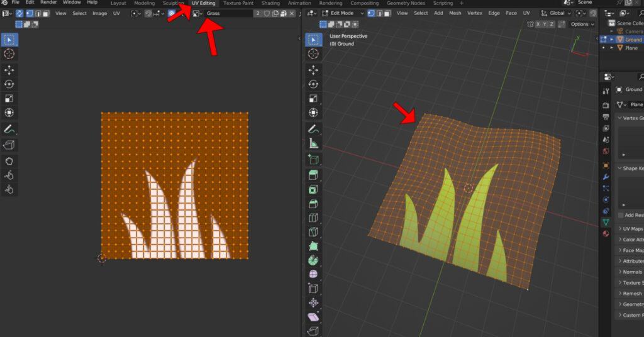The width and height of the screenshot is (644, 337).
Task: Select the Measure tool in 3D viewport
Action: pyautogui.click(x=313, y=143)
